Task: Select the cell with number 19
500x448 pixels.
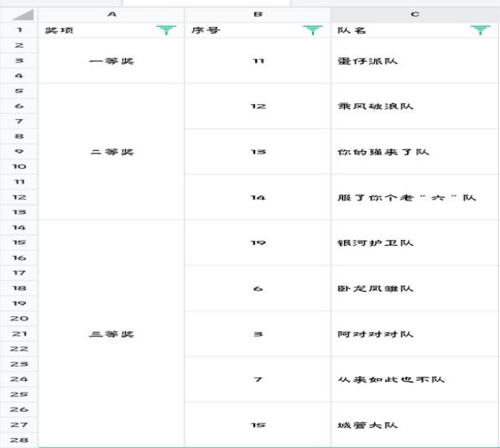Action: pos(258,242)
